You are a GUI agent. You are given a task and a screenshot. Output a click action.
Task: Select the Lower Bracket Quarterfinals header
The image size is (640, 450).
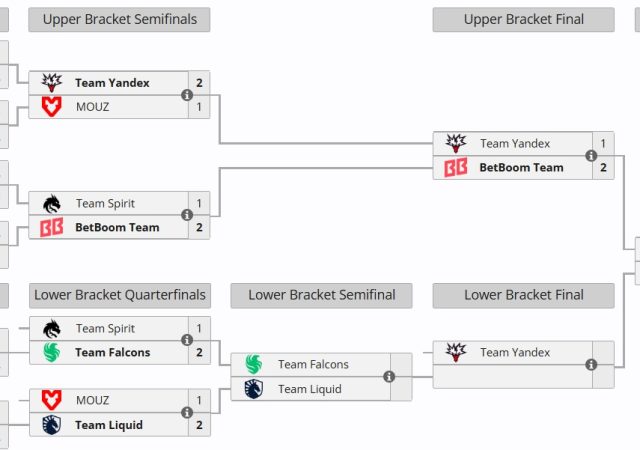point(120,295)
